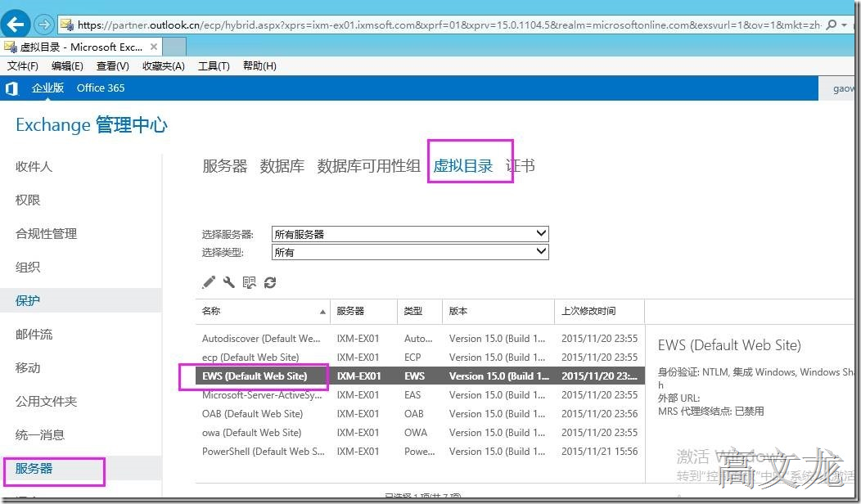Go to 收件人 in left navigation

pos(34,166)
